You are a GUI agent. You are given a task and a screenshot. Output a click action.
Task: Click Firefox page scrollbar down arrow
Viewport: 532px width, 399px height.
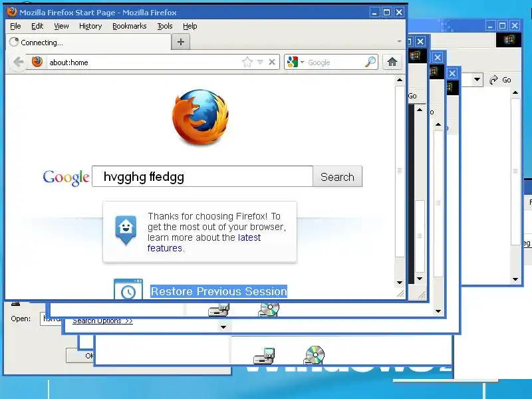coord(400,282)
